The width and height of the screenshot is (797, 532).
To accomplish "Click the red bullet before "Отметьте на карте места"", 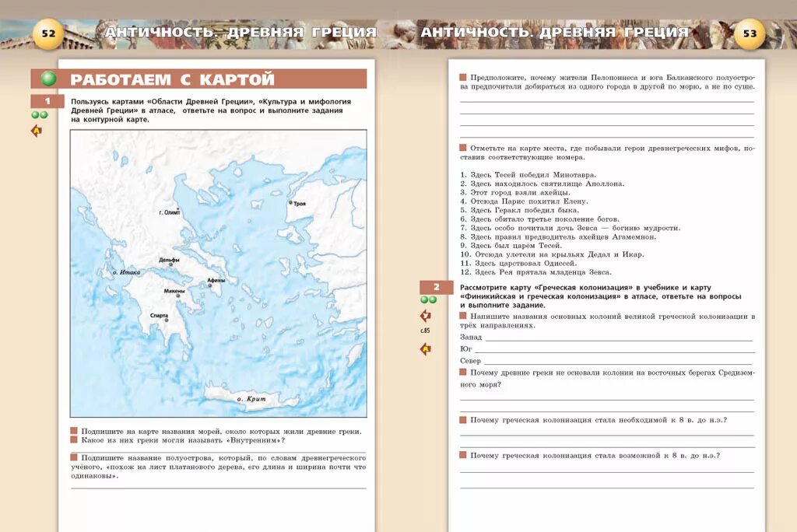I will (462, 148).
